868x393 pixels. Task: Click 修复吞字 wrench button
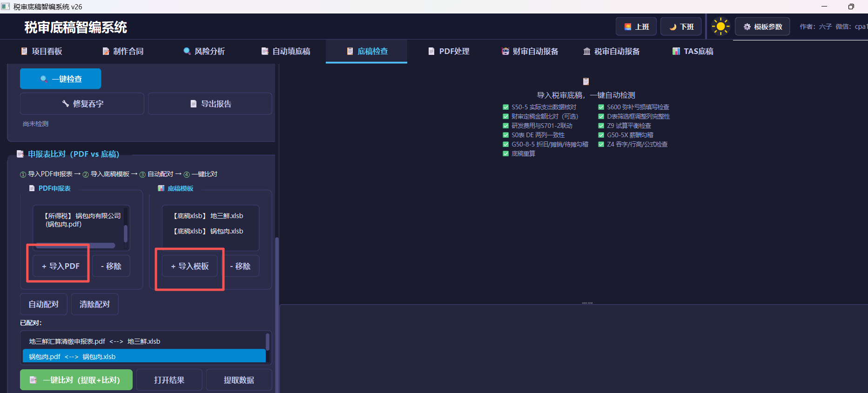click(82, 104)
